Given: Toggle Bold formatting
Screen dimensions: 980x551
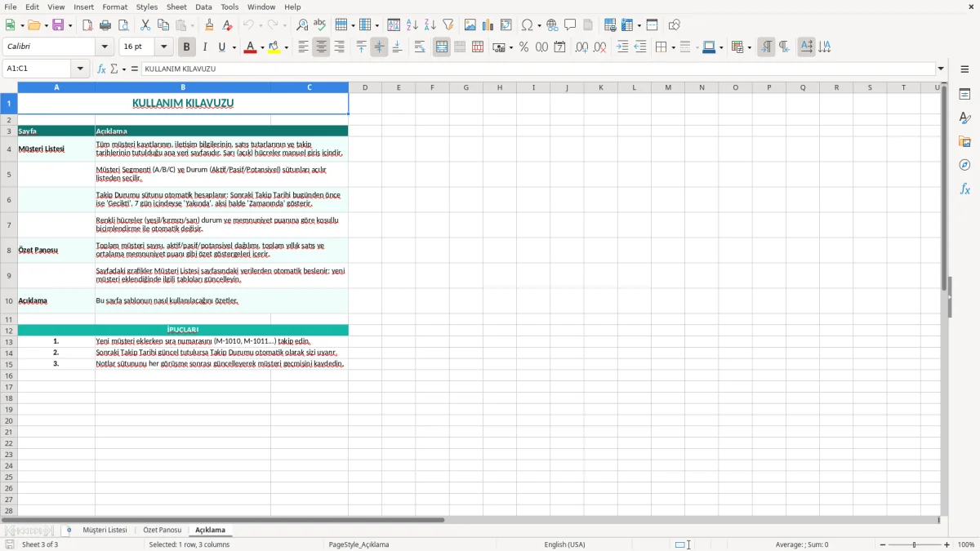Looking at the screenshot, I should [187, 47].
